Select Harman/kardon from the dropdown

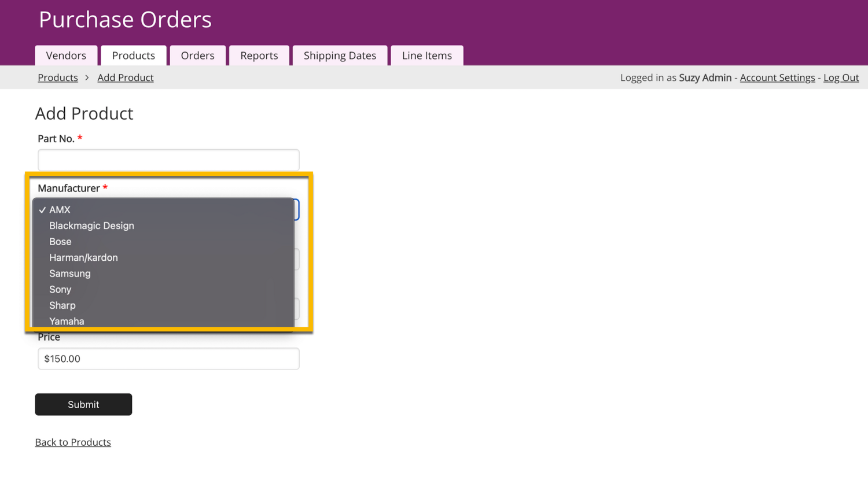point(83,257)
